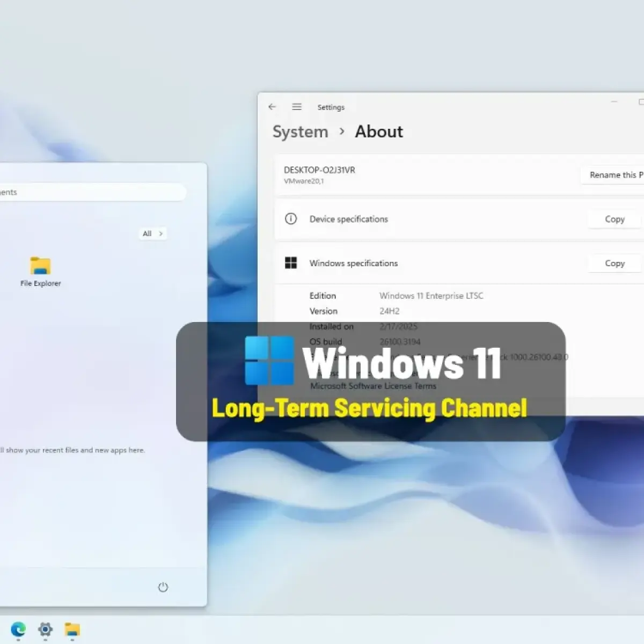Open All apps in Start menu
The width and height of the screenshot is (644, 644).
[x=152, y=233]
